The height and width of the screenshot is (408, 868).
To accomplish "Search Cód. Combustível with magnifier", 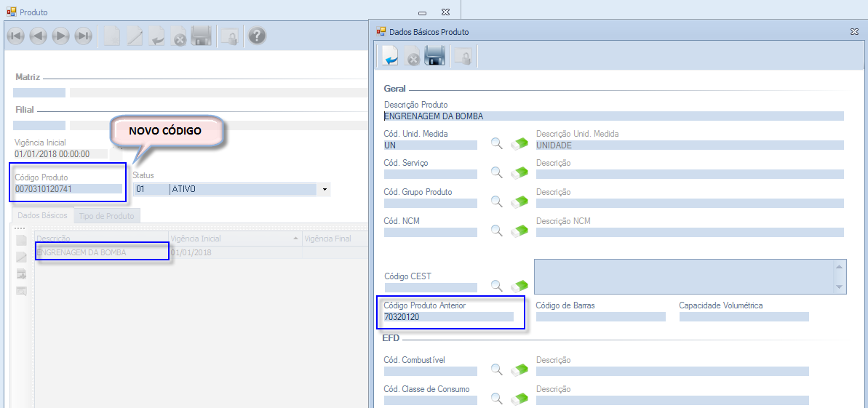I will click(x=497, y=369).
